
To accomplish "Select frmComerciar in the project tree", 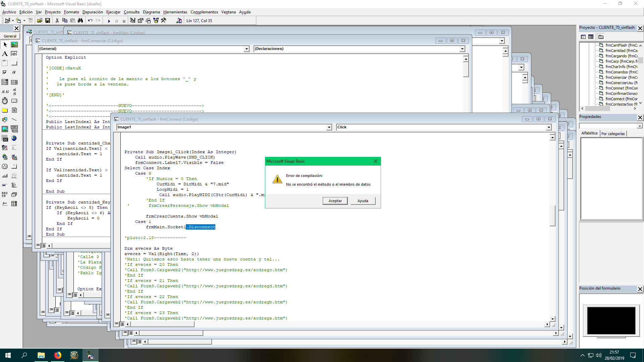I will click(x=619, y=77).
